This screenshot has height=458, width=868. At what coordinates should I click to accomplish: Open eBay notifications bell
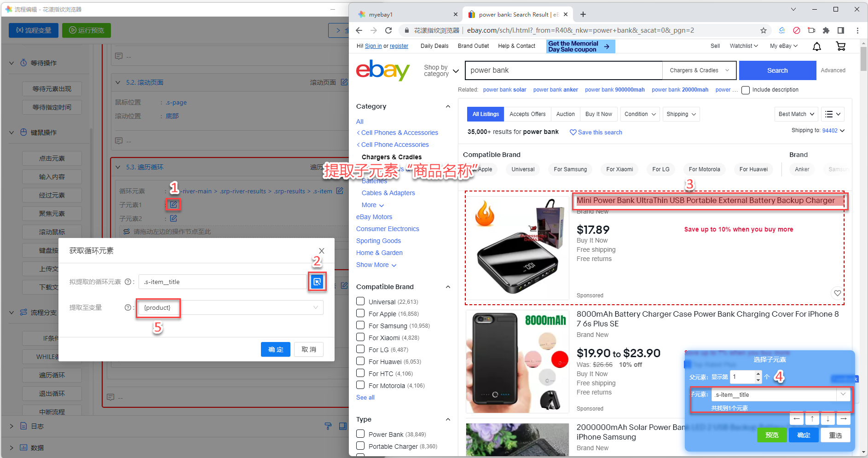(x=817, y=46)
